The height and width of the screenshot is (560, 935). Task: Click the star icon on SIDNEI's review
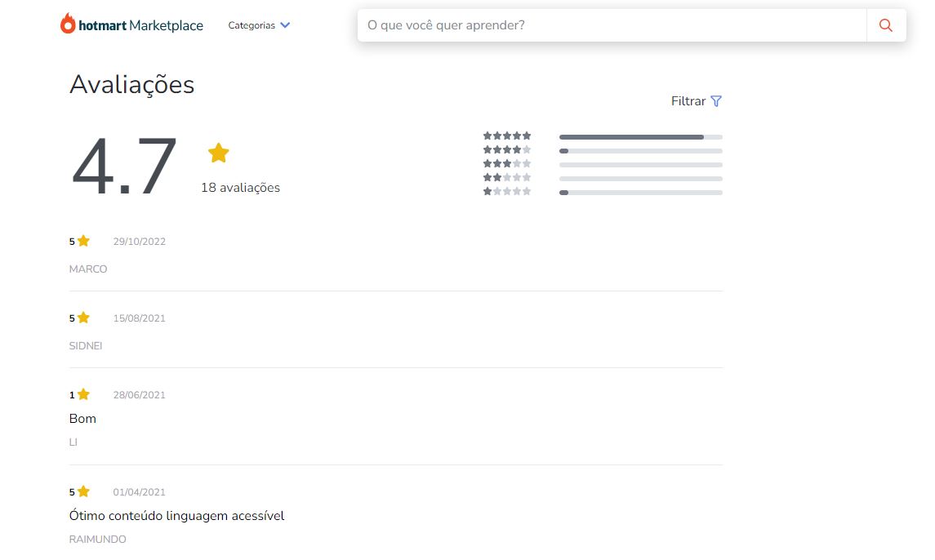click(83, 318)
